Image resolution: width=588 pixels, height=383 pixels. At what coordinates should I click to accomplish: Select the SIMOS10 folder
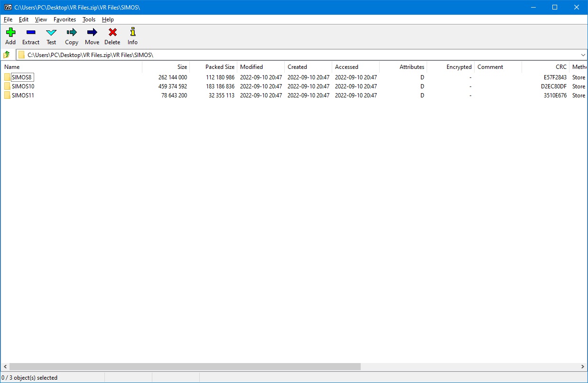[23, 86]
